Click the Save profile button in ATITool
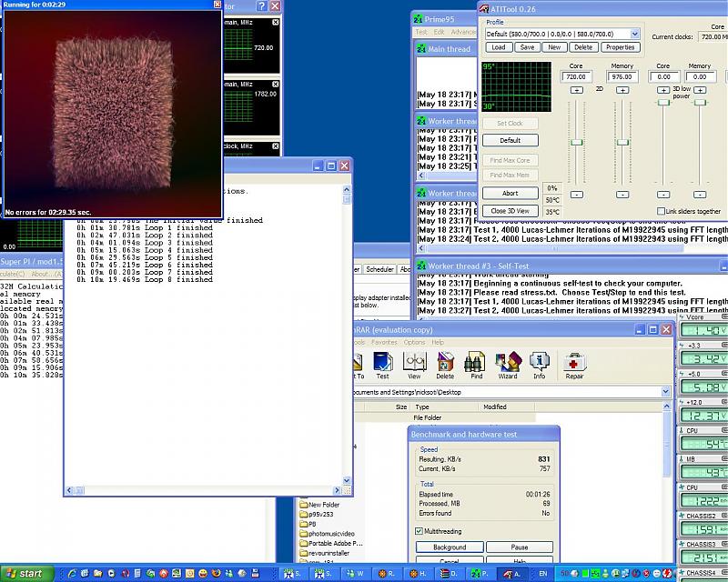Image resolution: width=728 pixels, height=582 pixels. click(x=527, y=47)
